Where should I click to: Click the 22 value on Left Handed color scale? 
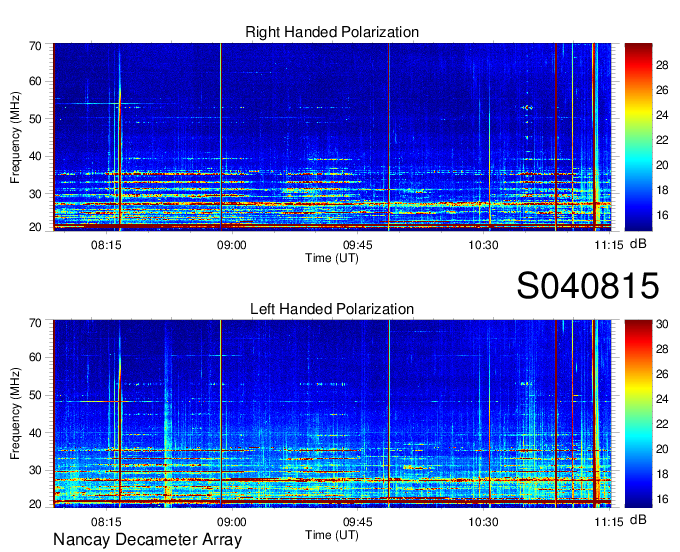click(662, 424)
